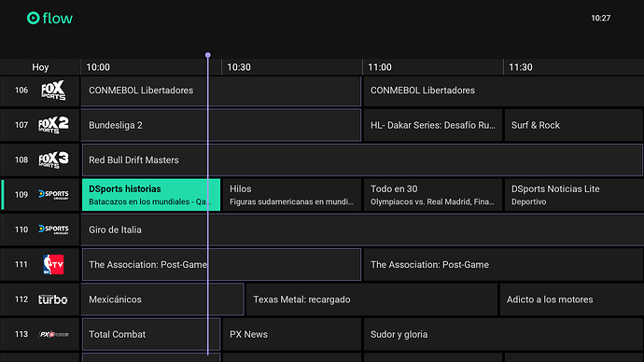
Task: Select the DSports logo on channel 109
Action: click(x=53, y=194)
